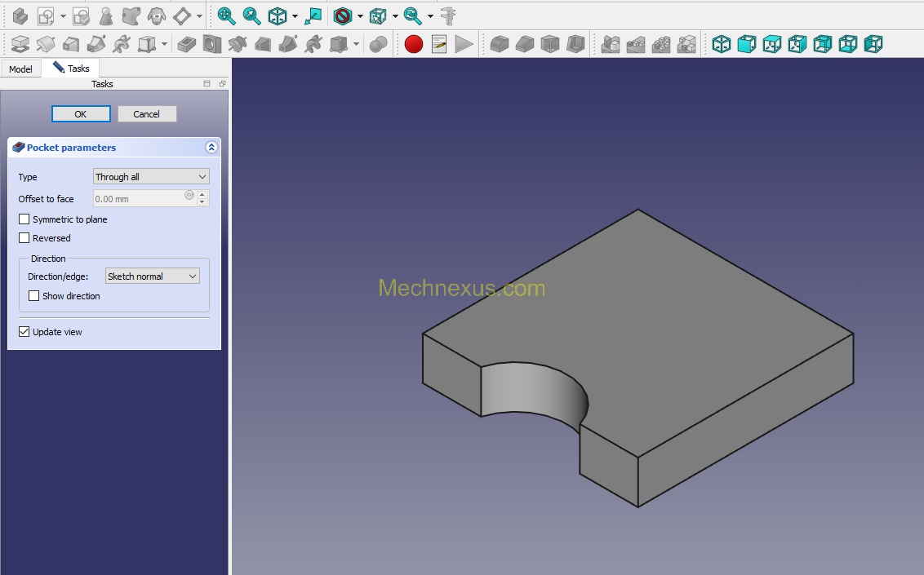This screenshot has height=575, width=924.
Task: Switch to the Model tab
Action: tap(20, 69)
